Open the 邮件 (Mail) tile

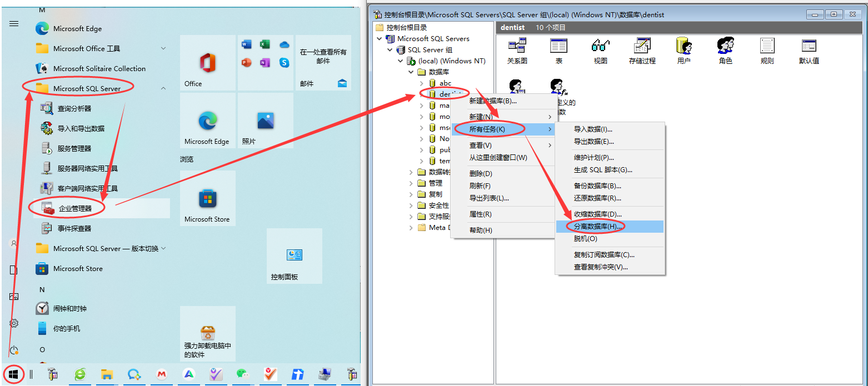tap(323, 63)
